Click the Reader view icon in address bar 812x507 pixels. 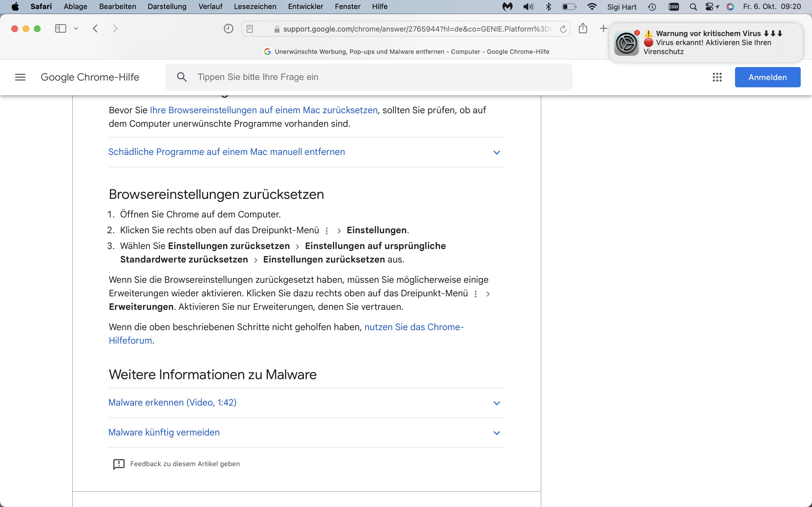click(250, 29)
